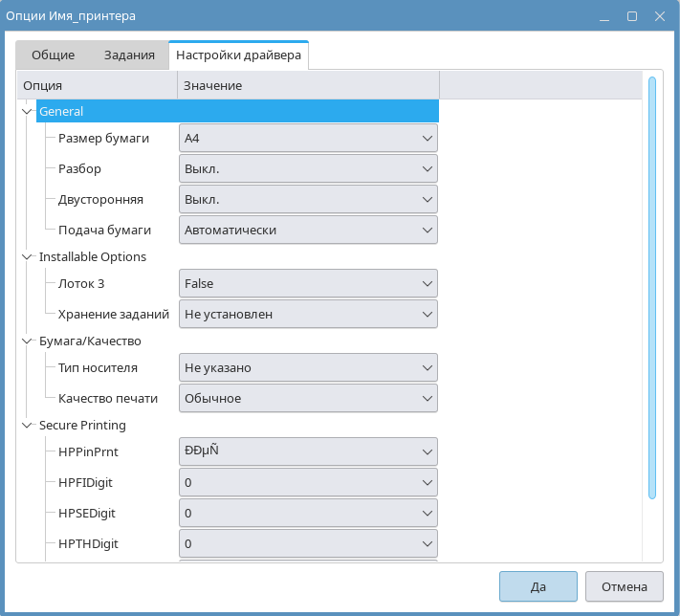Open the Разбор dropdown
This screenshot has height=616, width=680.
coord(308,168)
